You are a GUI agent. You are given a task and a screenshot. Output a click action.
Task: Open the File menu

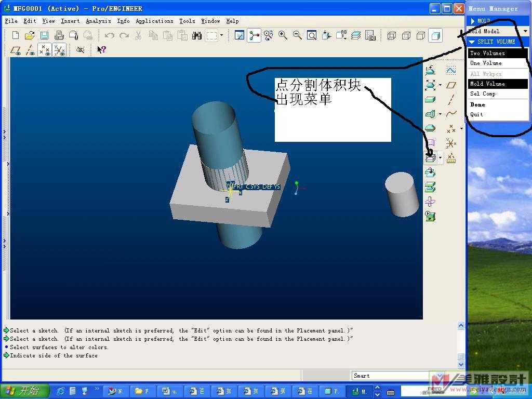coord(11,21)
